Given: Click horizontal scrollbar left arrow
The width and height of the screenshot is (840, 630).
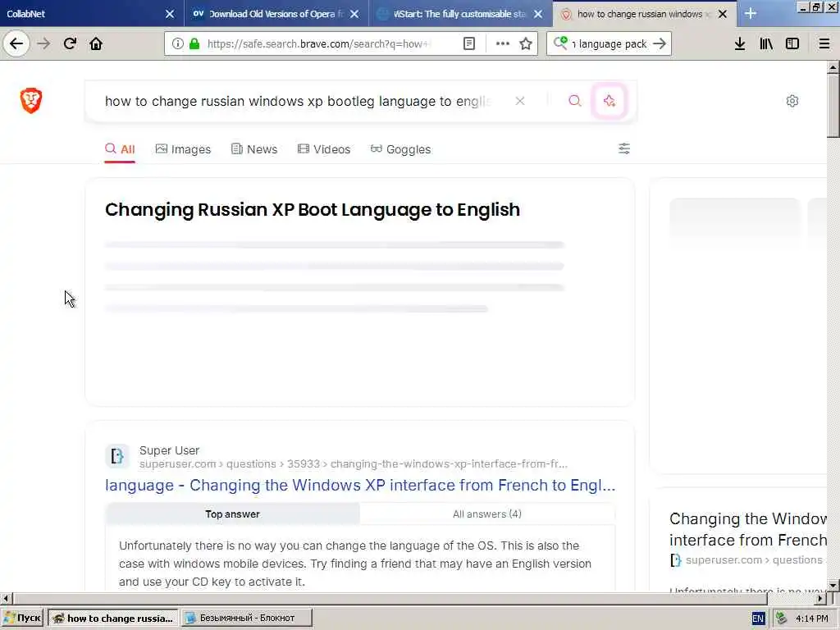Looking at the screenshot, I should coord(6,598).
